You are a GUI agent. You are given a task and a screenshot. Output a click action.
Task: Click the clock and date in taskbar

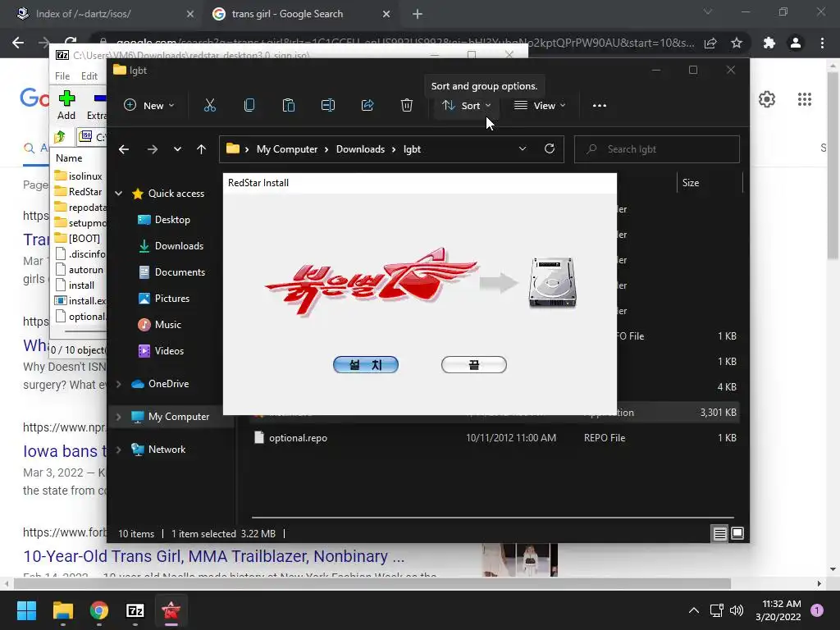point(778,610)
